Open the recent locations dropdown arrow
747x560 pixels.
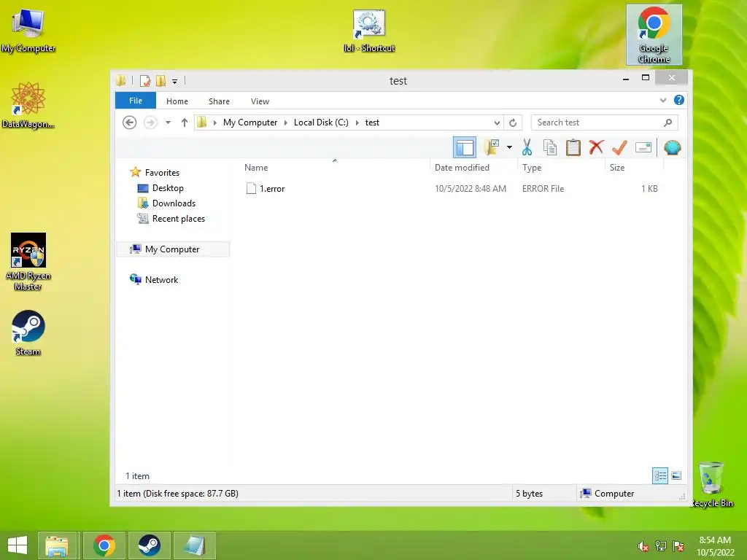click(168, 122)
